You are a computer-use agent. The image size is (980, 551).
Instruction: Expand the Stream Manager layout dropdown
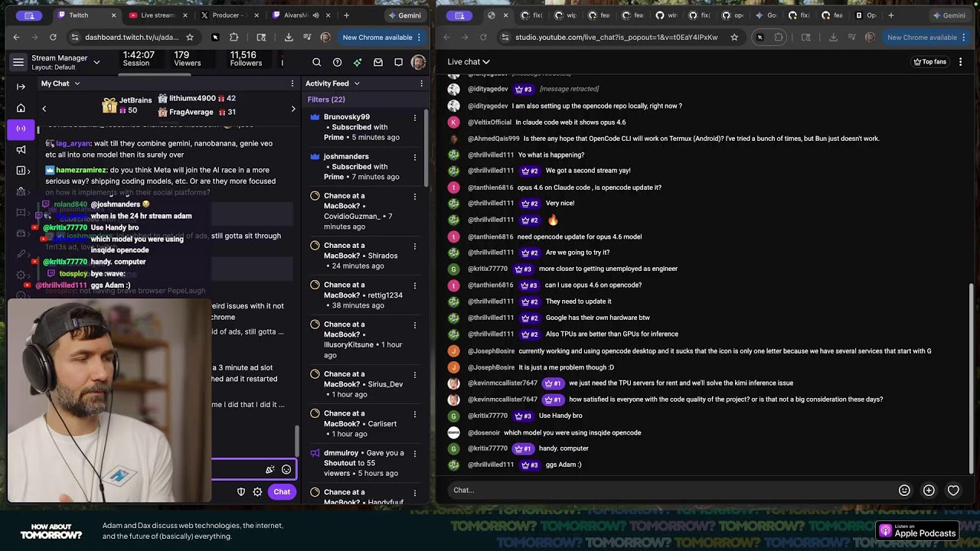click(x=96, y=62)
